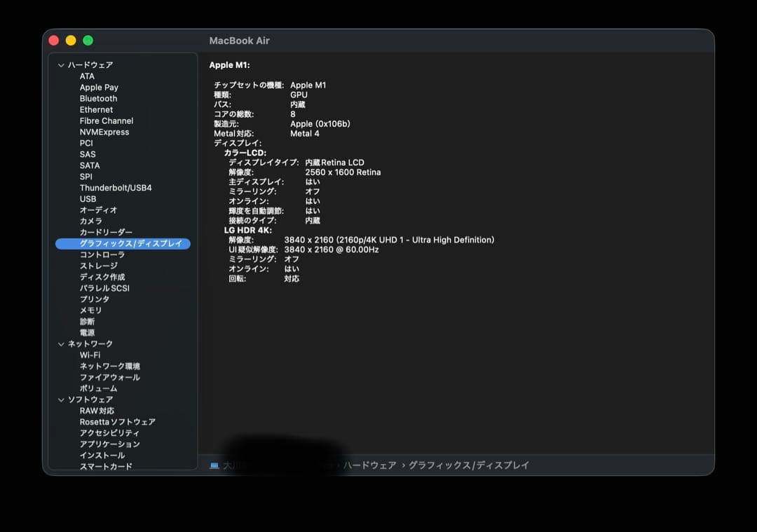
Task: Collapse the ソフトウェア section chevron
Action: pos(61,400)
